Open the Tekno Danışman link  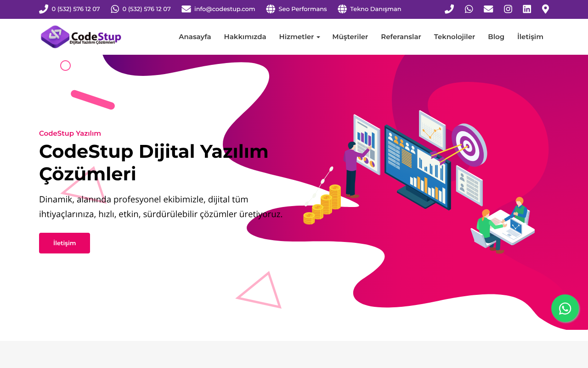376,9
